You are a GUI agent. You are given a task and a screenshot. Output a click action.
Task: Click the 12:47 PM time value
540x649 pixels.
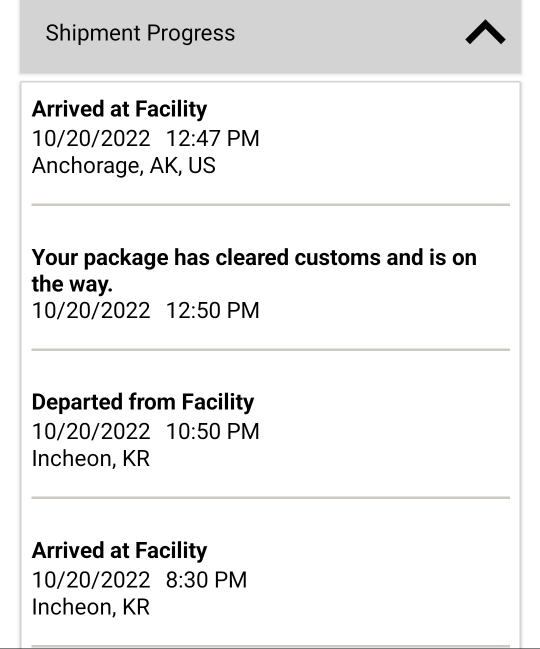pos(213,138)
